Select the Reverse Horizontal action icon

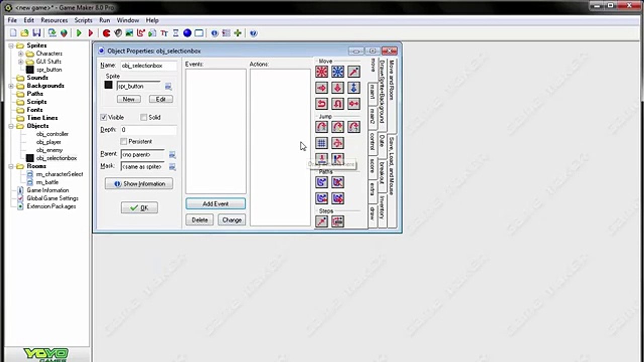pos(321,104)
